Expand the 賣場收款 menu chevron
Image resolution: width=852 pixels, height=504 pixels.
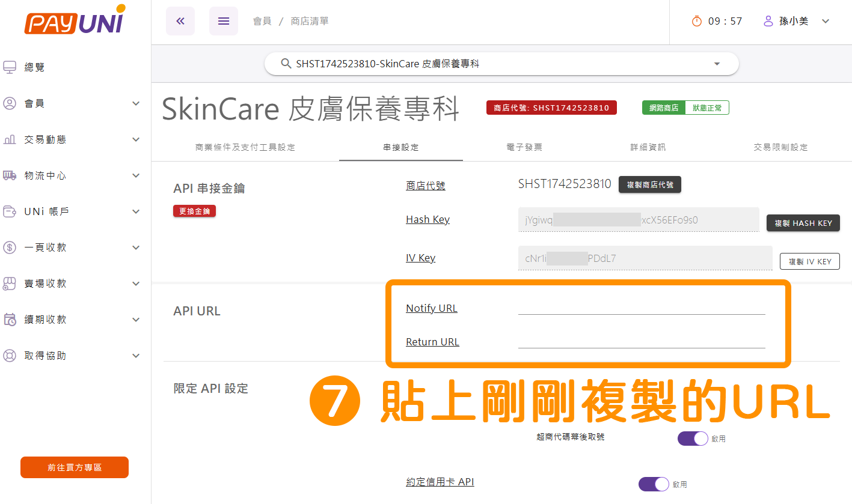tap(136, 284)
